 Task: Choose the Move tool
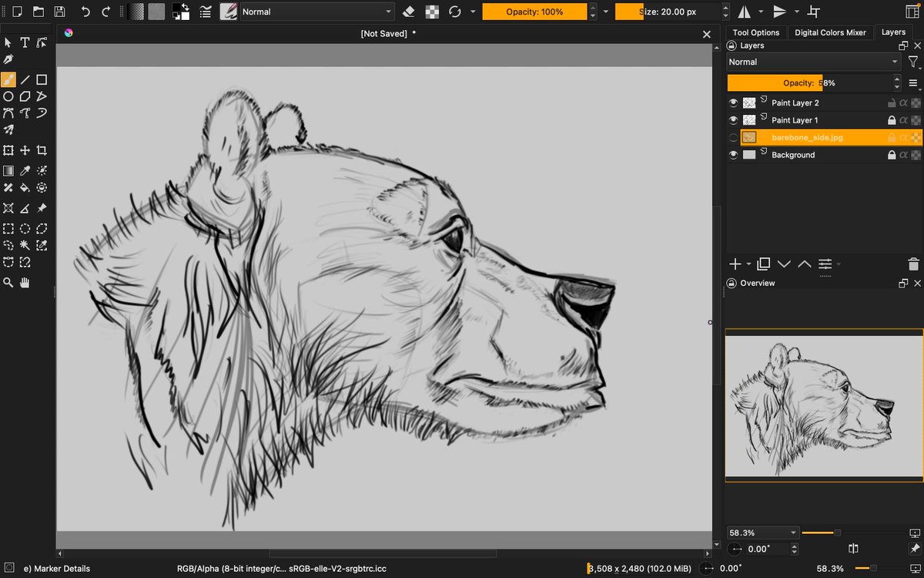[x=25, y=150]
